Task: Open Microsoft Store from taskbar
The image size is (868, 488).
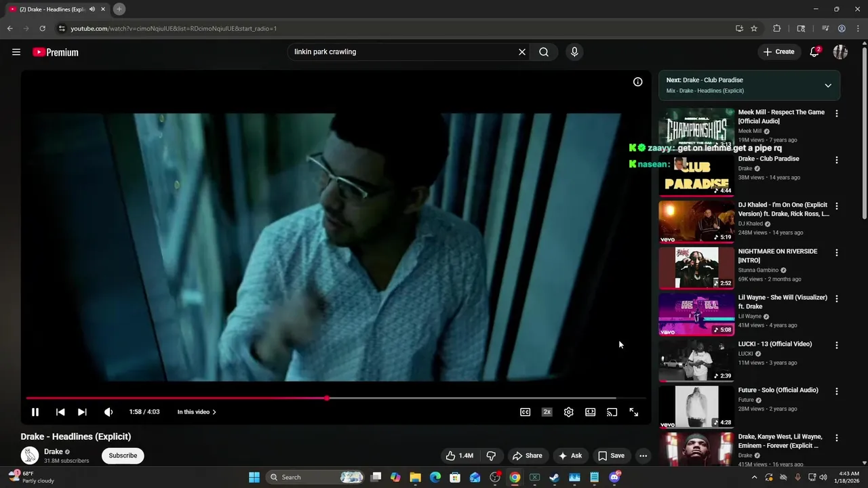Action: [455, 477]
